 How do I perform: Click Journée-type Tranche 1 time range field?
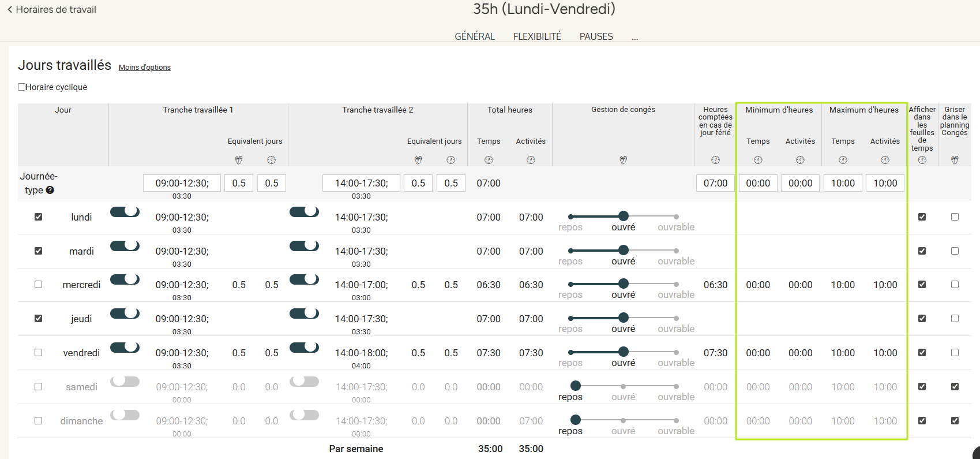point(182,183)
